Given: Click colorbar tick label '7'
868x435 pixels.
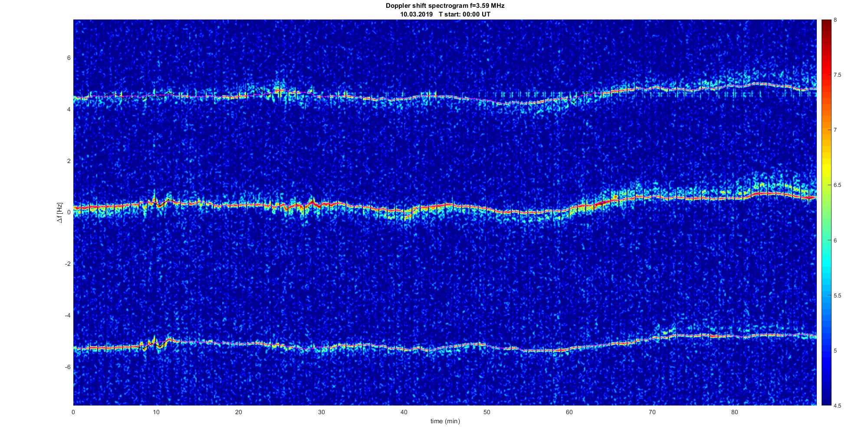Looking at the screenshot, I should pos(835,130).
